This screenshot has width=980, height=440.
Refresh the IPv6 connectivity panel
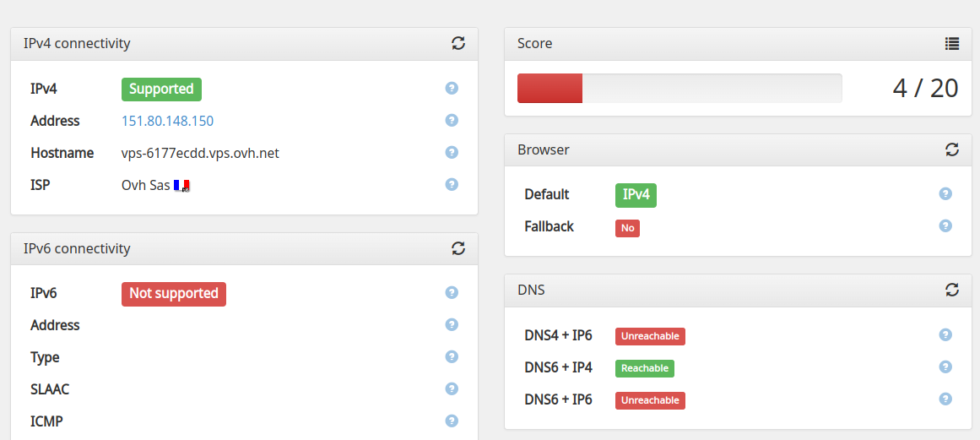pos(458,248)
